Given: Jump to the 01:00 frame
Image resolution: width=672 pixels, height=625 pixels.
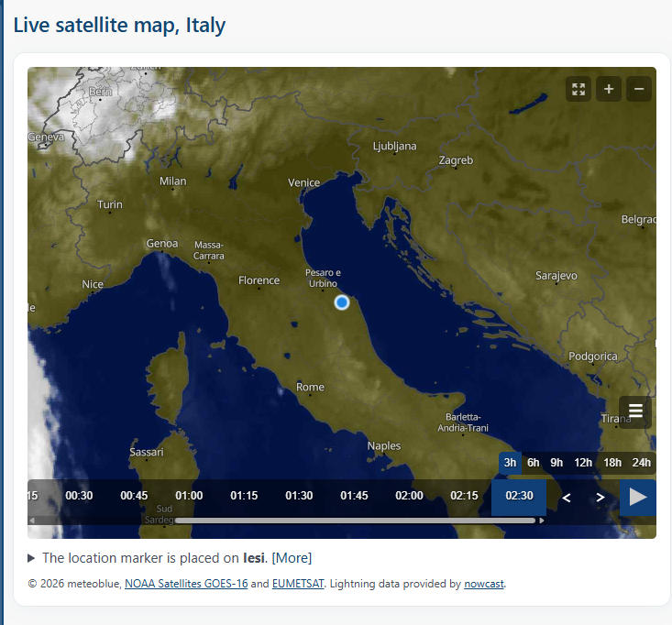Looking at the screenshot, I should [189, 496].
